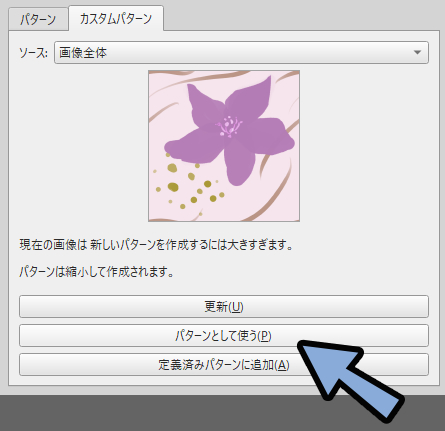This screenshot has width=445, height=431.
Task: Click the 現在の画像は大きすぎます warning text
Action: [156, 245]
